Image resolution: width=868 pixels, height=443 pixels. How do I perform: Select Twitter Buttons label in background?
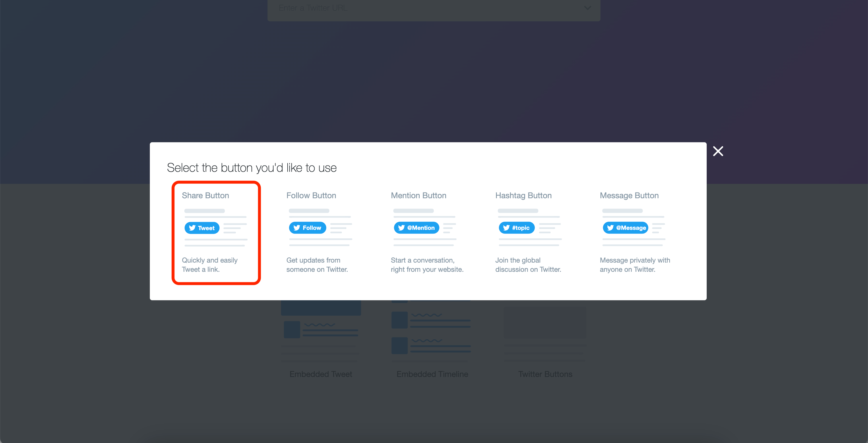pos(545,374)
